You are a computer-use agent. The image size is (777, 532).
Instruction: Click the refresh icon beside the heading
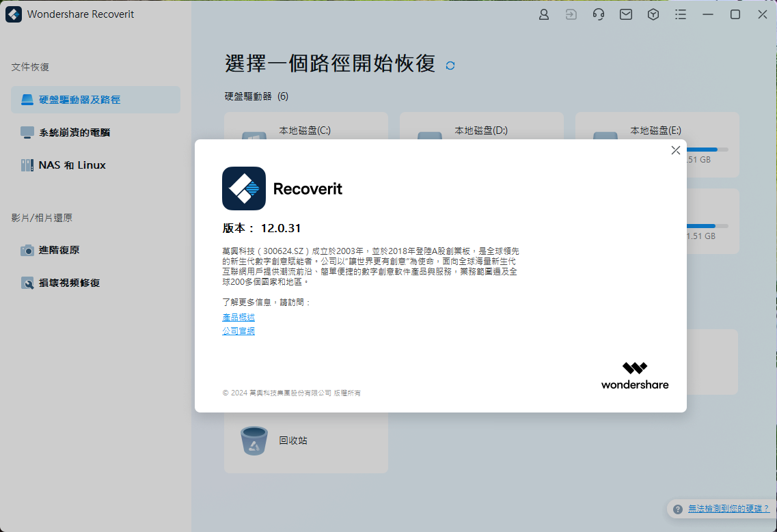point(450,66)
